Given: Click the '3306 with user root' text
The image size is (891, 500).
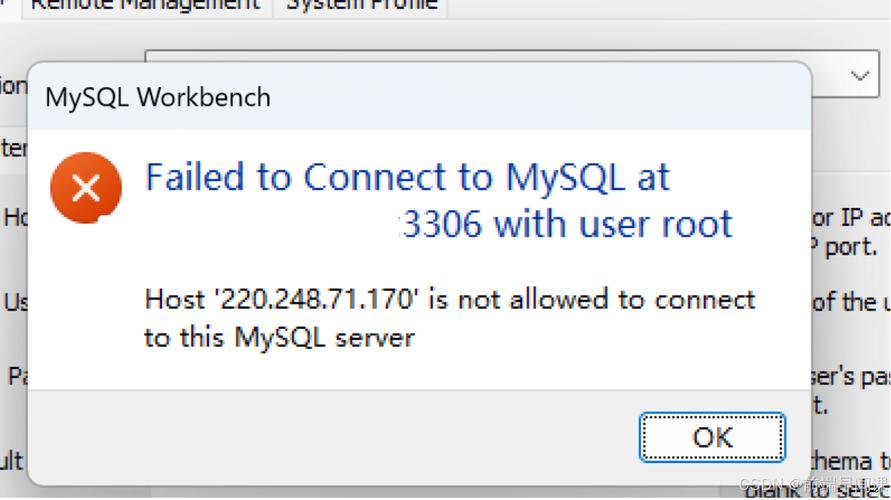Looking at the screenshot, I should click(x=566, y=224).
